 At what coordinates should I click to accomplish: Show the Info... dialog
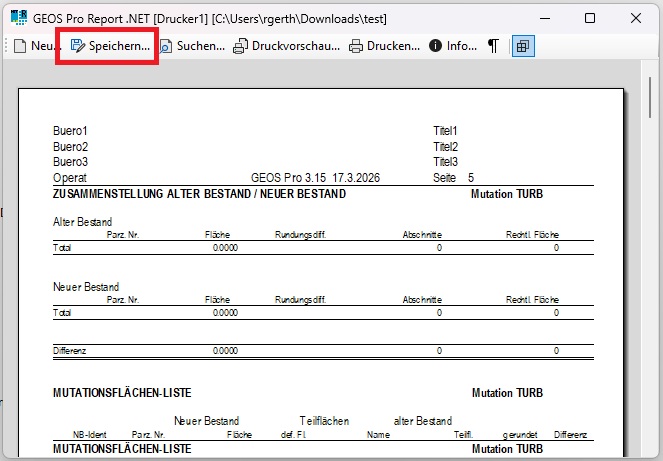pos(453,46)
